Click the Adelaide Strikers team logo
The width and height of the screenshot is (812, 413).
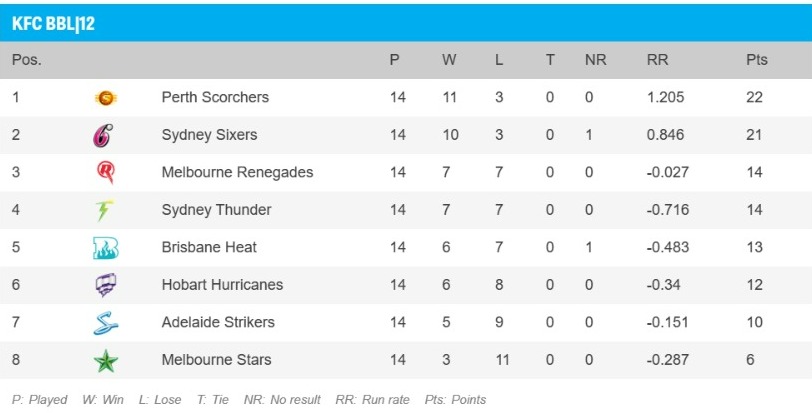point(105,322)
